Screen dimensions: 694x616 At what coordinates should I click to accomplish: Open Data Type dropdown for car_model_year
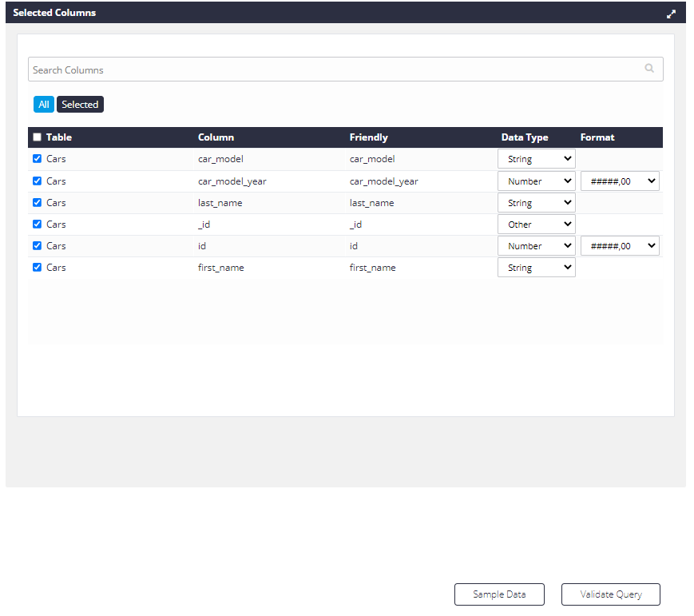tap(537, 181)
